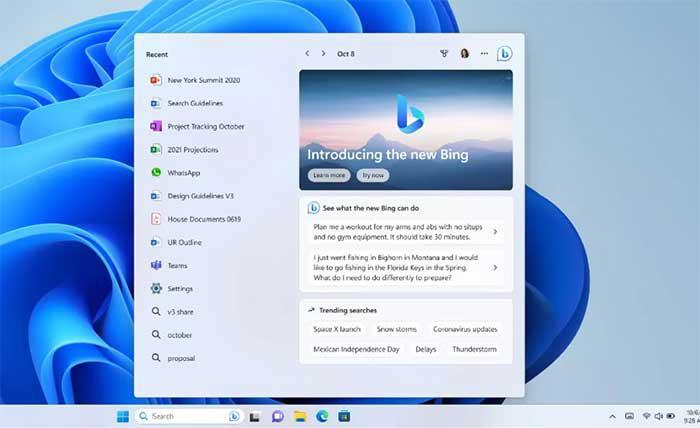Click the Learn more button
The width and height of the screenshot is (700, 428).
pyautogui.click(x=329, y=175)
